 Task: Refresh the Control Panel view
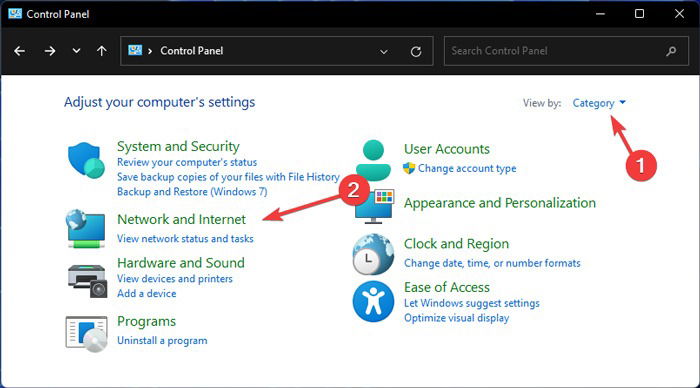click(416, 51)
